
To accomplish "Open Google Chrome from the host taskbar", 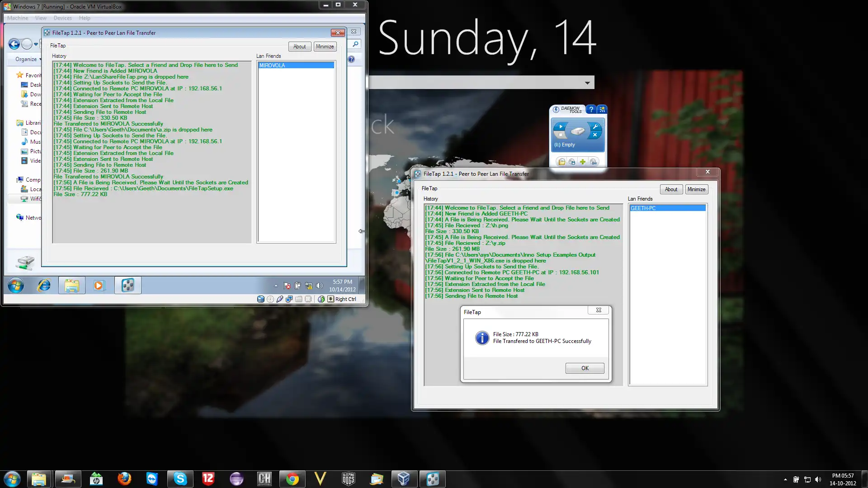I will coord(292,479).
